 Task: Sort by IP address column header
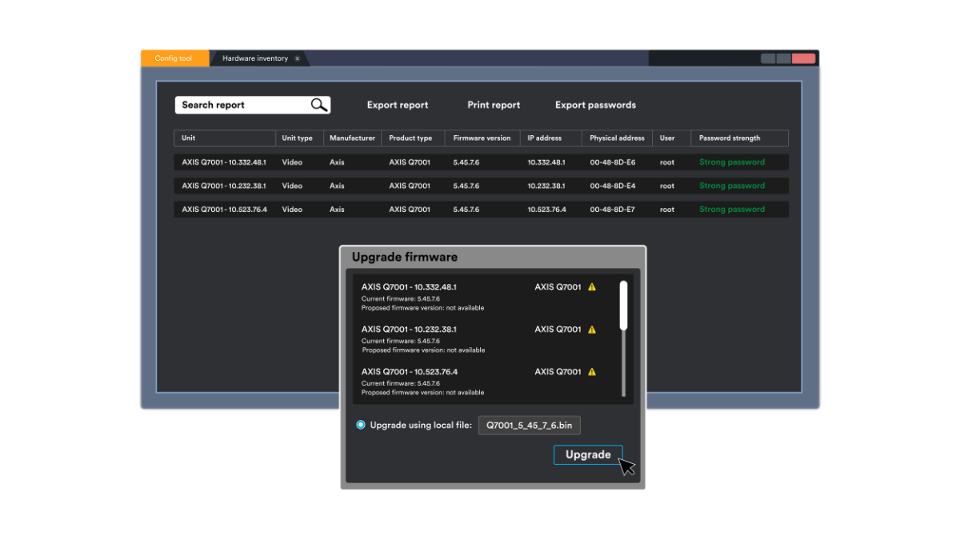[x=545, y=138]
